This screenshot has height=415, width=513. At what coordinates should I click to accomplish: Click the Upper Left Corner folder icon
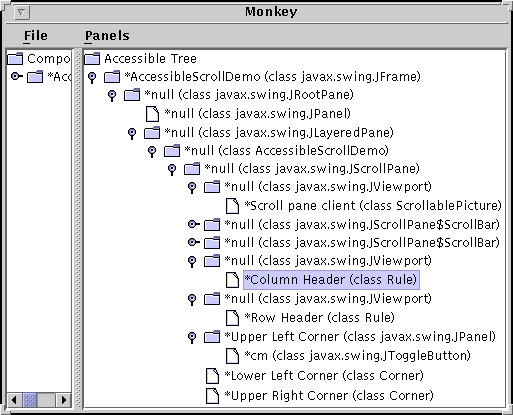[212, 337]
